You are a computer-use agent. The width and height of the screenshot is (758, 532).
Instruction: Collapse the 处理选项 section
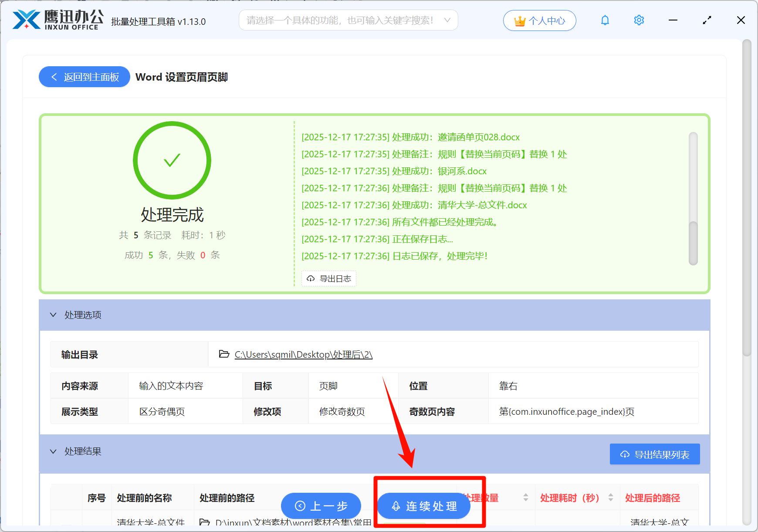click(53, 315)
